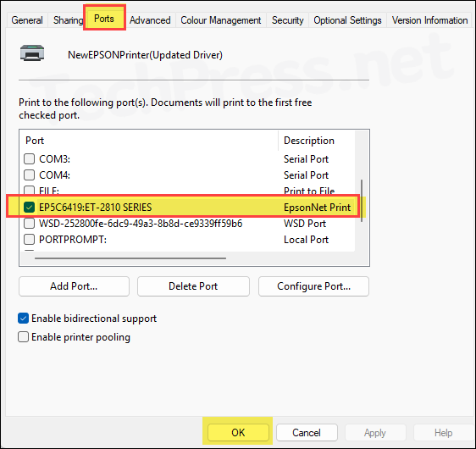Click the Description column header
Image resolution: width=476 pixels, height=449 pixels.
(x=309, y=141)
